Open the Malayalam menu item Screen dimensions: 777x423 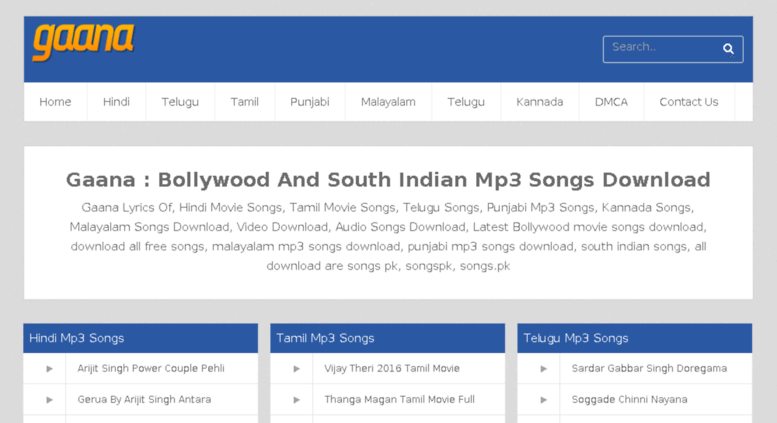pos(388,102)
